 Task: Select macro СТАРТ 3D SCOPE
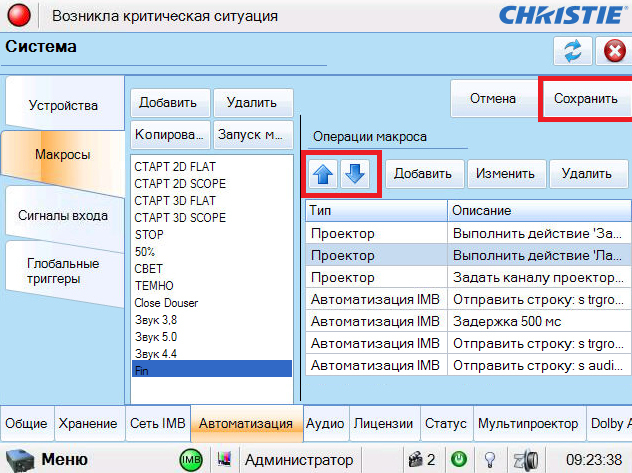point(212,218)
